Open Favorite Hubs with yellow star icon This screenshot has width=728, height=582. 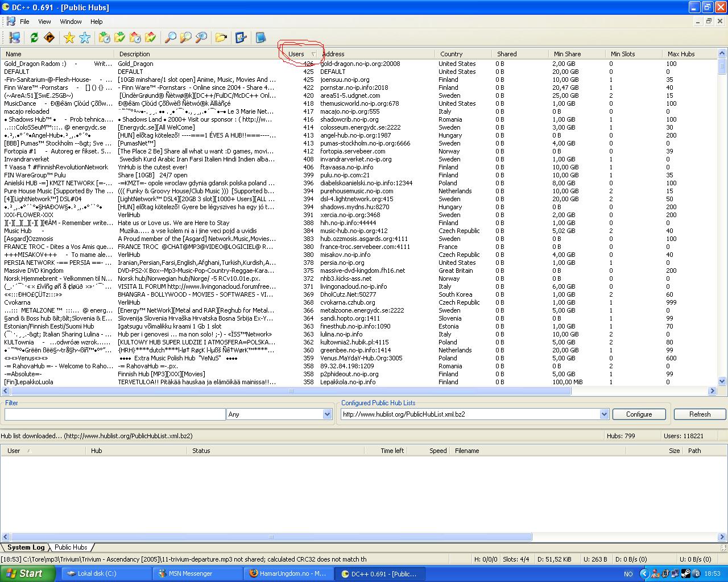(x=69, y=38)
